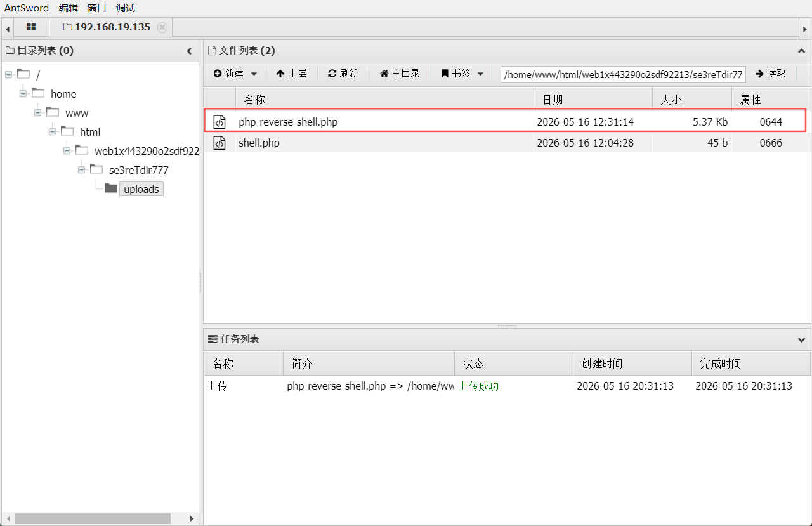Select the 192.168.19.135 tab
The image size is (812, 526).
(112, 27)
